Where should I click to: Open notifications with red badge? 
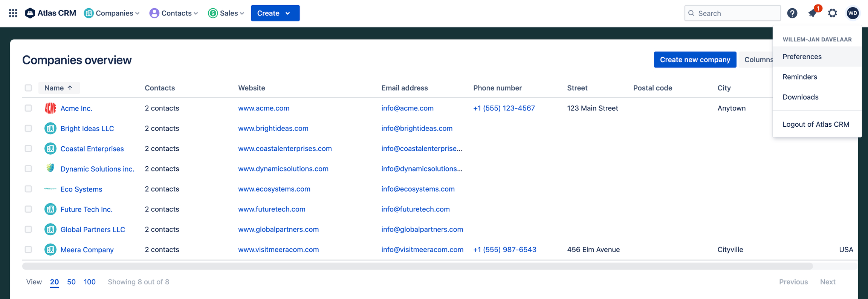813,13
